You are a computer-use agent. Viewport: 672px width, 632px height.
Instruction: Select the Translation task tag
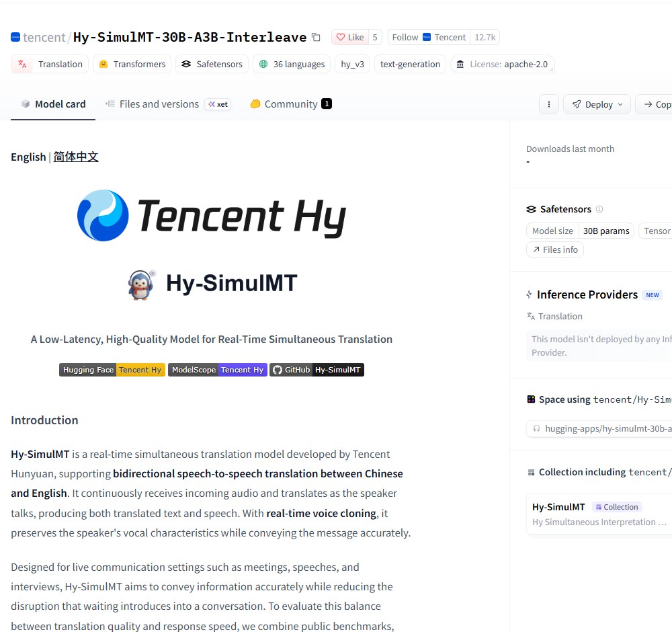tap(50, 64)
